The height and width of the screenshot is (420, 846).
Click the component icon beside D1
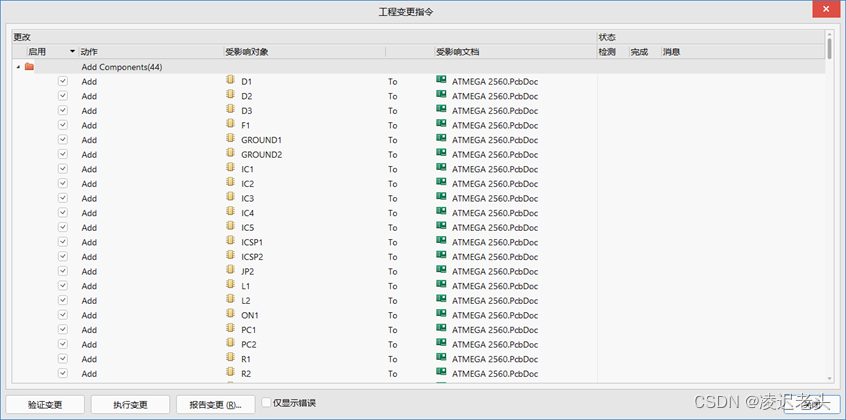pyautogui.click(x=230, y=81)
